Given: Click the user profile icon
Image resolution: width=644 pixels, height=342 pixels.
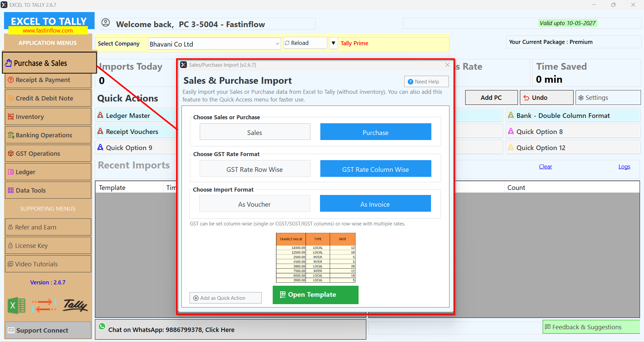Looking at the screenshot, I should tap(106, 23).
